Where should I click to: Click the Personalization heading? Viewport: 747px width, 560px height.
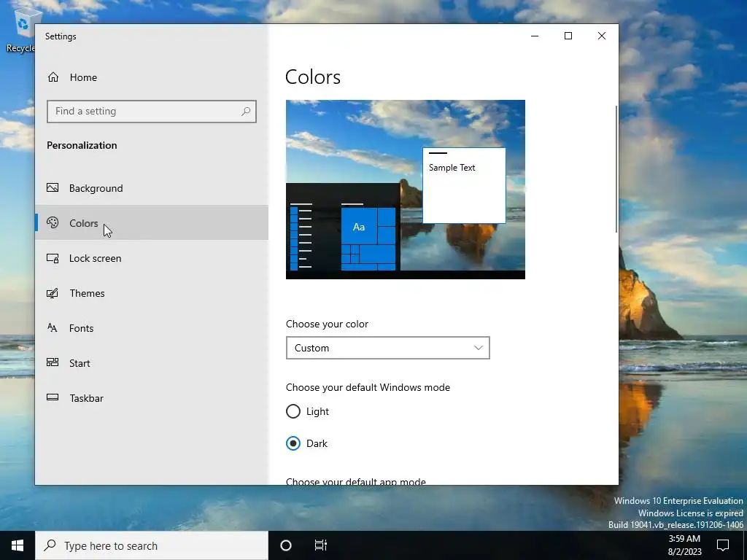click(x=82, y=145)
